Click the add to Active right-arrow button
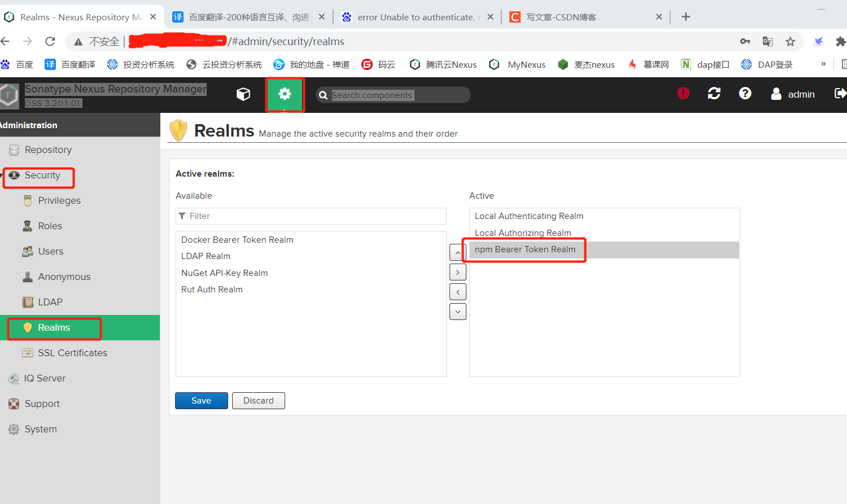 tap(457, 272)
